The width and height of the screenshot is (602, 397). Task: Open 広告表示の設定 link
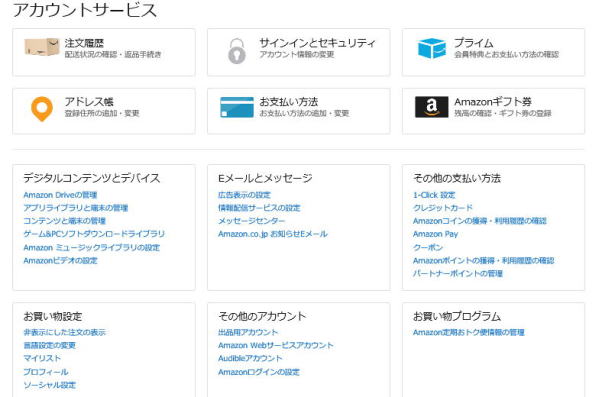(x=244, y=195)
